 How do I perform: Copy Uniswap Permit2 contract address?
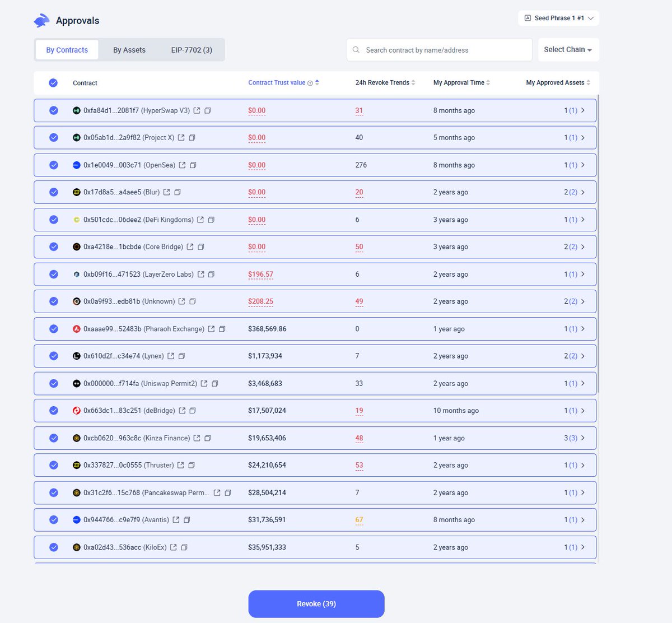click(x=214, y=384)
